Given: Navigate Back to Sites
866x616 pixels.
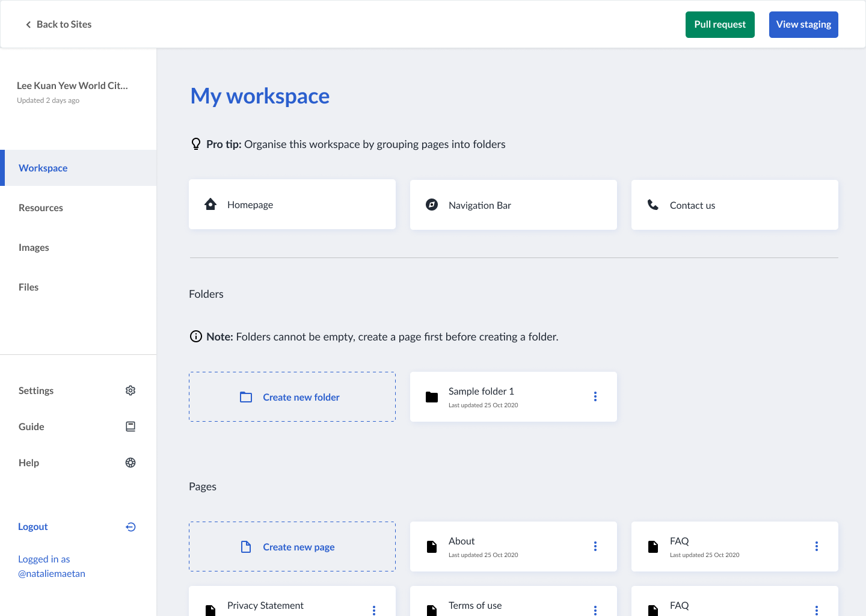Looking at the screenshot, I should tap(58, 24).
